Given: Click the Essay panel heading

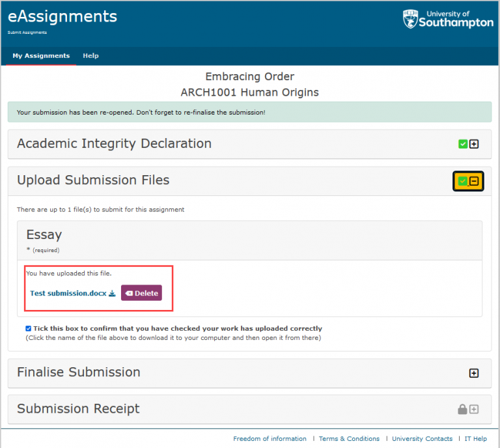Looking at the screenshot, I should coord(44,235).
